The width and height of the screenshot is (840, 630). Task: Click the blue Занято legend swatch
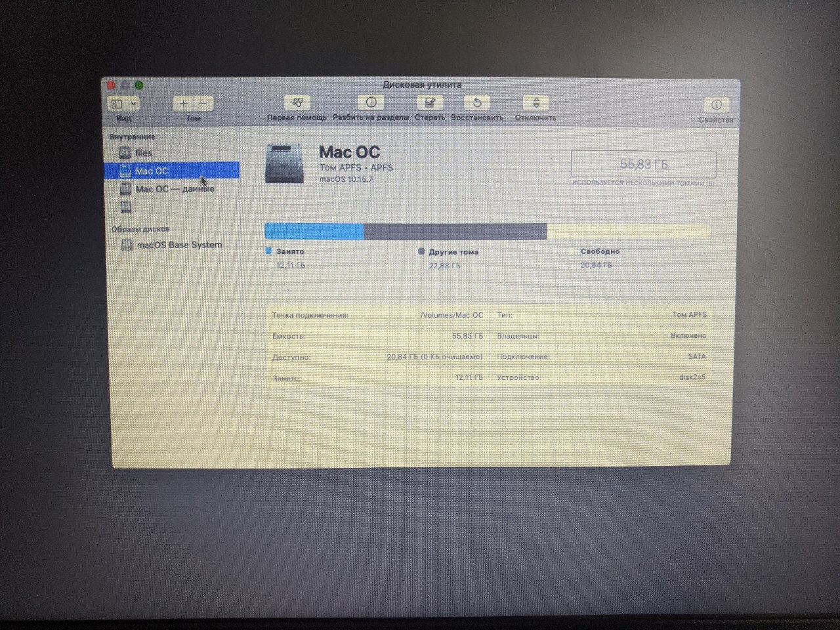(268, 251)
